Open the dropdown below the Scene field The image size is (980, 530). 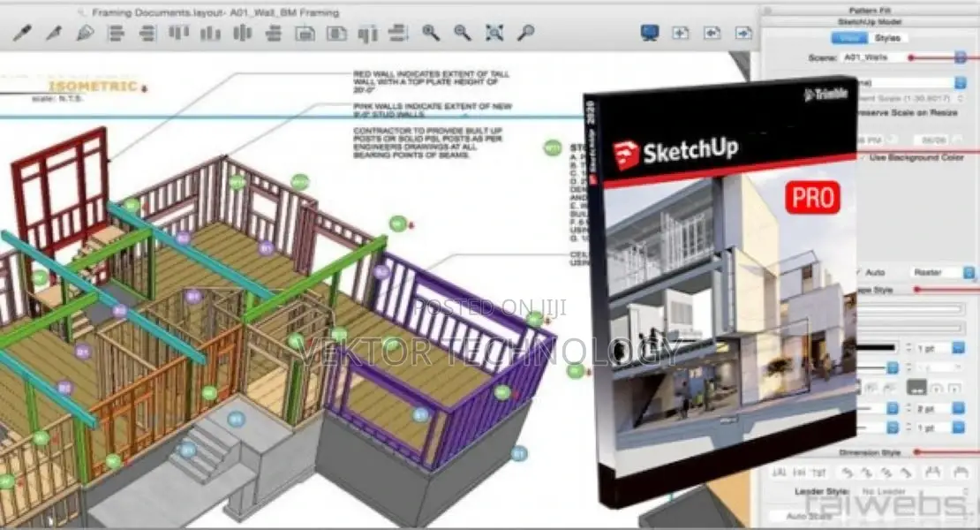coord(961,82)
